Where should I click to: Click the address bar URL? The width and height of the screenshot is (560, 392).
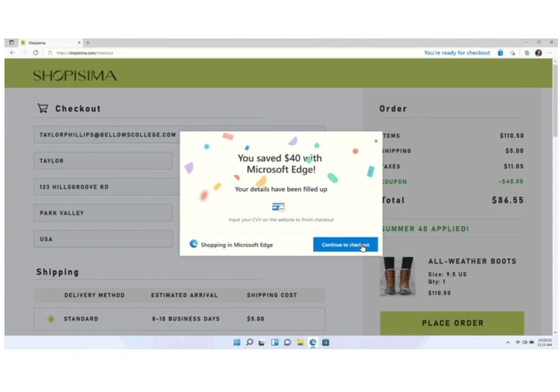(x=85, y=52)
